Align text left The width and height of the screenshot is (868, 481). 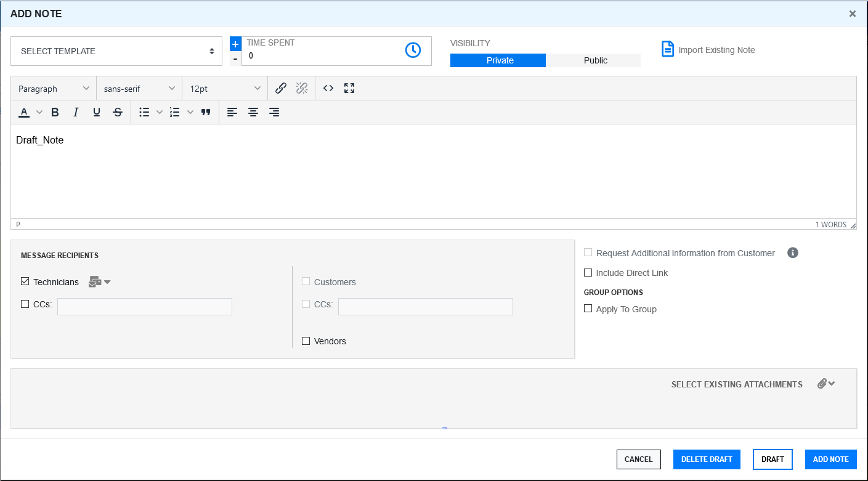click(x=232, y=112)
